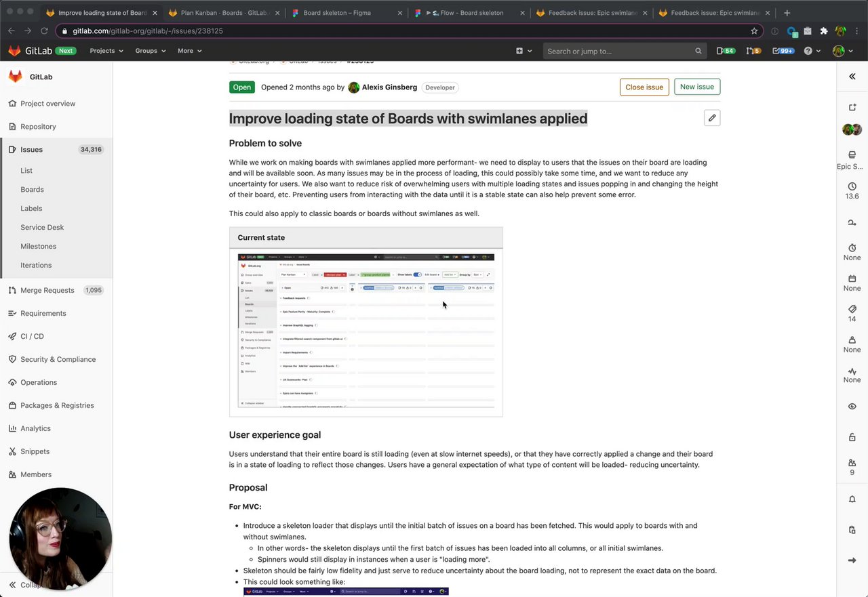Viewport: 868px width, 597px height.
Task: Open Labels under Issues
Action: click(31, 209)
